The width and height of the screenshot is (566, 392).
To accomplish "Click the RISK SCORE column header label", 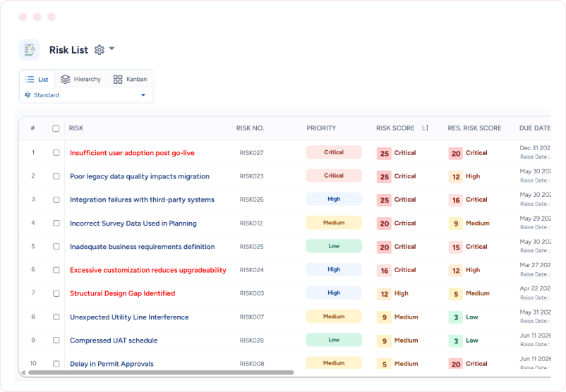I will coord(395,128).
